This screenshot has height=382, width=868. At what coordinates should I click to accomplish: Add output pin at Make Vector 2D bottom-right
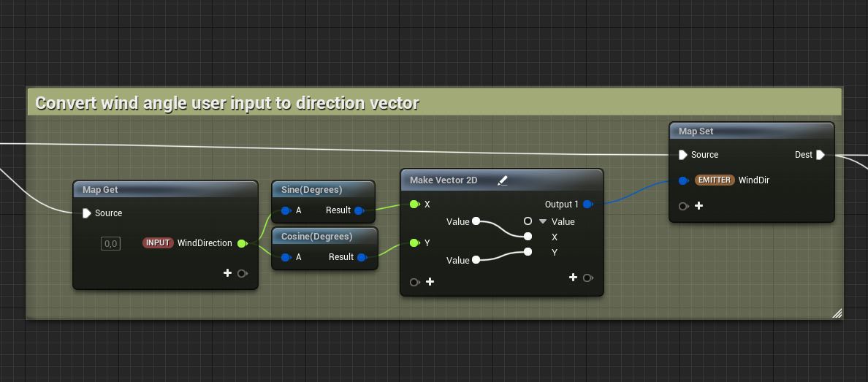(574, 278)
